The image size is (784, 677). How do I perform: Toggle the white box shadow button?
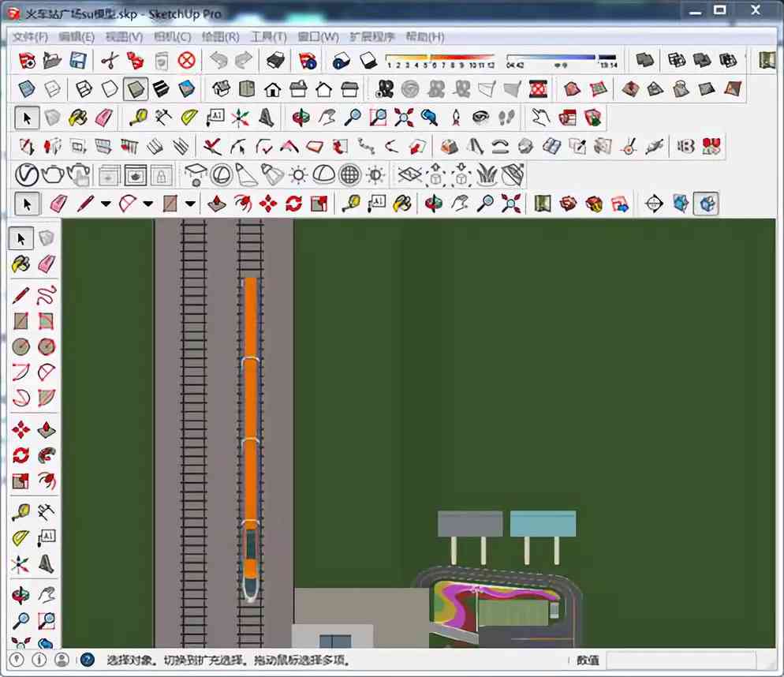coord(368,61)
